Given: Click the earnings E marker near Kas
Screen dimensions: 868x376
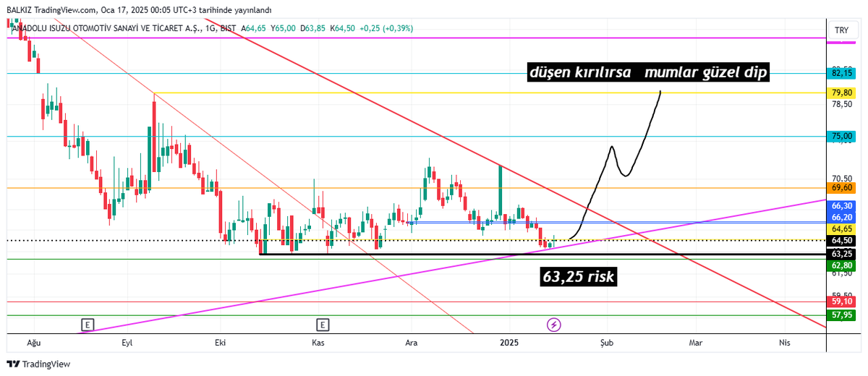Looking at the screenshot, I should click(x=323, y=325).
